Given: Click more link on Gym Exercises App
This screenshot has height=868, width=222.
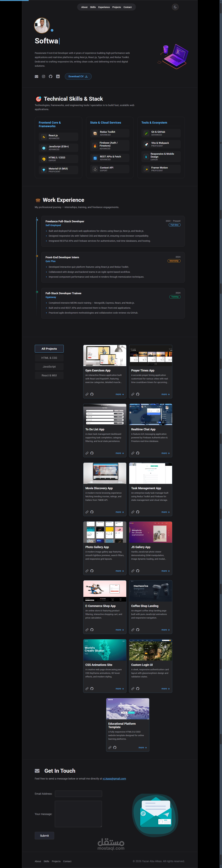Looking at the screenshot, I should [120, 394].
